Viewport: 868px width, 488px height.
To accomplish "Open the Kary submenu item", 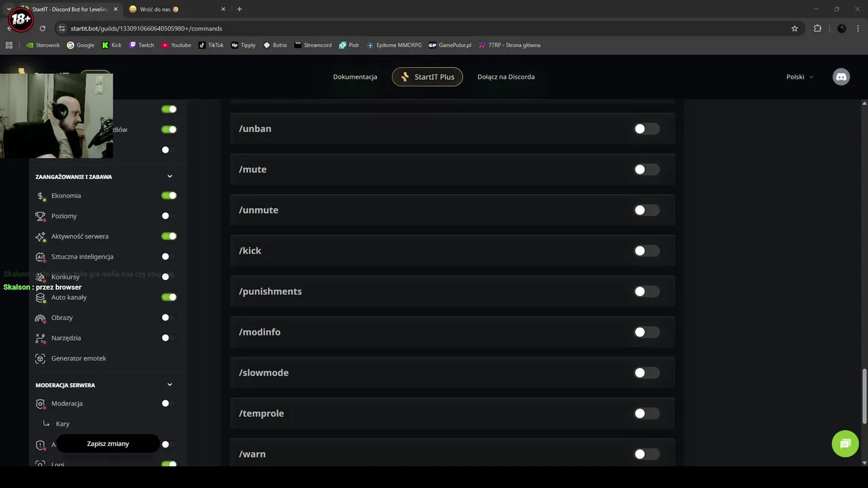I will pos(62,424).
